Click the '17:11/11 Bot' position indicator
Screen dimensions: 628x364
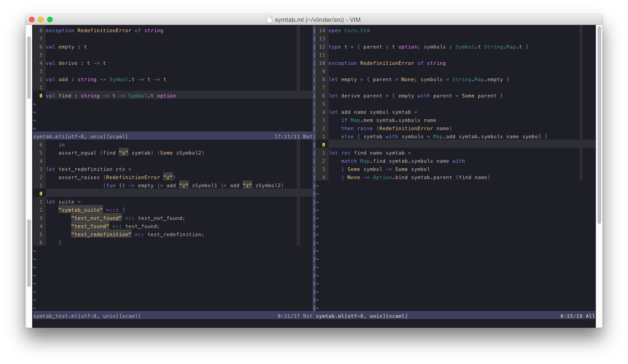click(294, 136)
